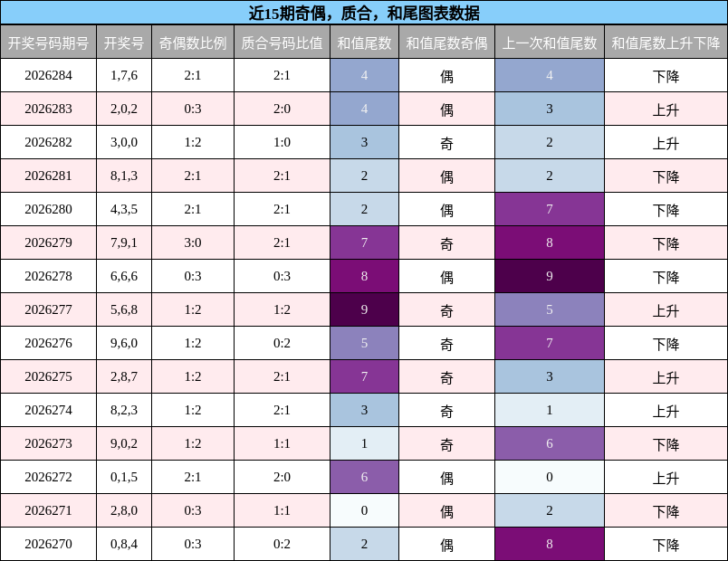Select period number 2026275
The width and height of the screenshot is (728, 561).
[x=48, y=376]
